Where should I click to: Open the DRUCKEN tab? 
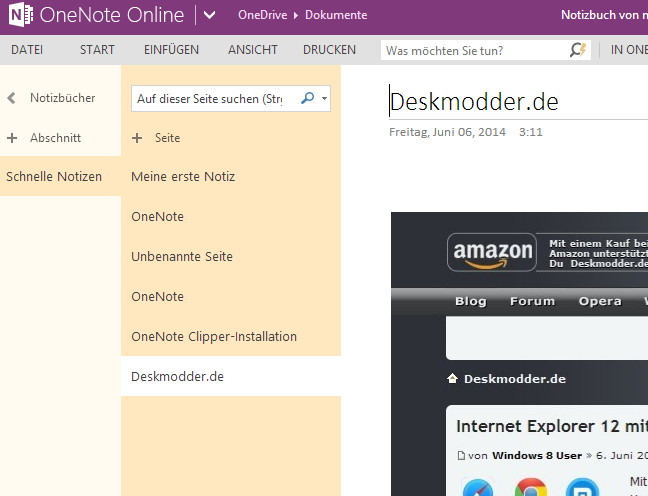coord(329,50)
